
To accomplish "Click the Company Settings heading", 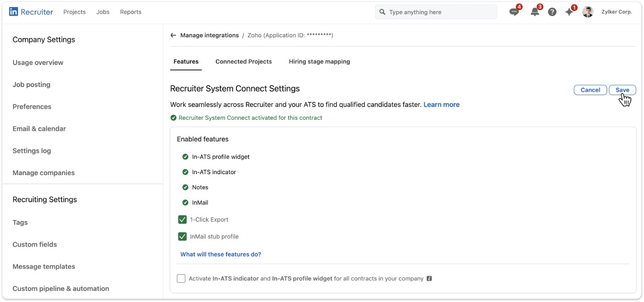I will tap(44, 40).
